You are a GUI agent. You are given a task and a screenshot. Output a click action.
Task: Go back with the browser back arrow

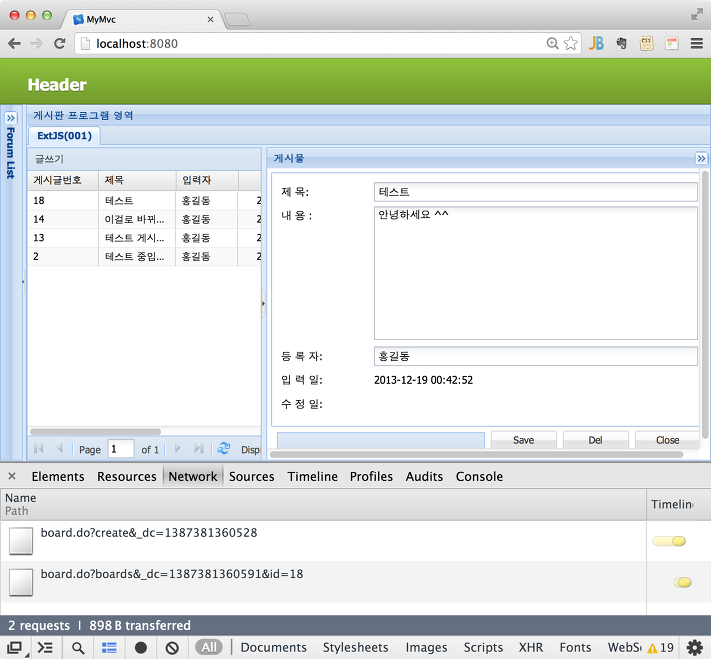15,44
